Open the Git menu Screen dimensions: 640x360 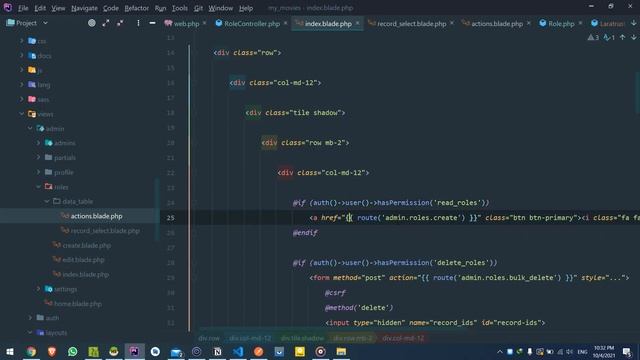[x=198, y=8]
